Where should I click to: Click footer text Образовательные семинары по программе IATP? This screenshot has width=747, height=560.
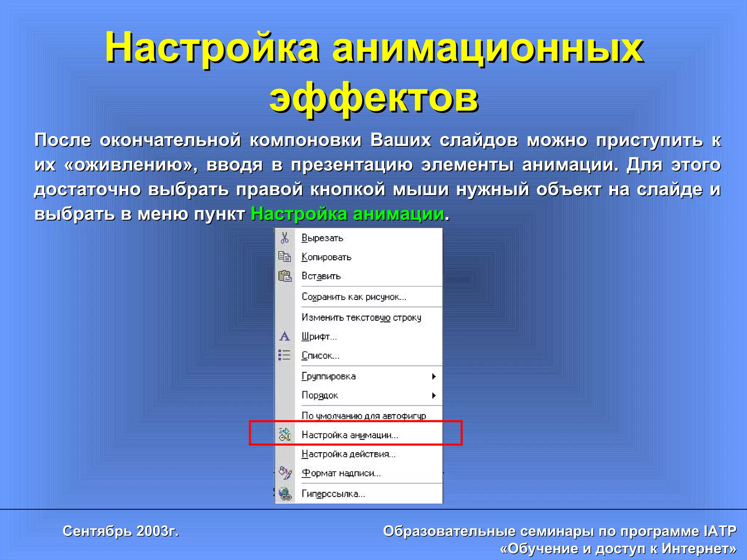[560, 531]
